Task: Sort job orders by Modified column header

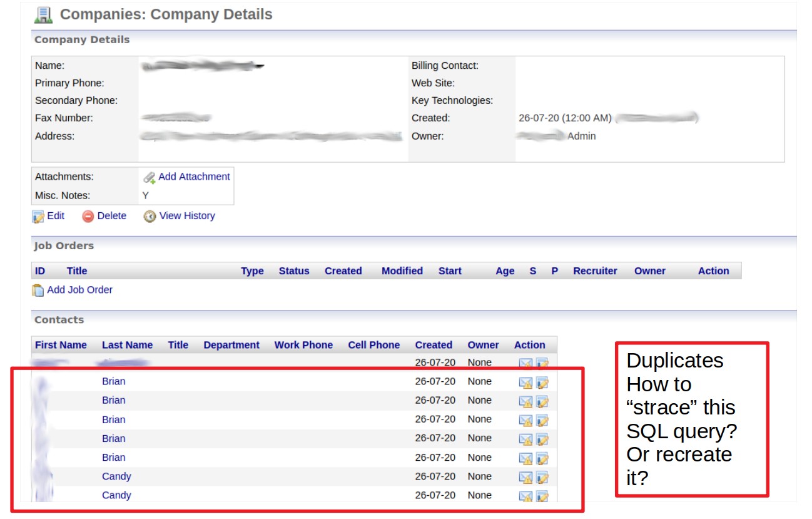Action: [x=402, y=271]
